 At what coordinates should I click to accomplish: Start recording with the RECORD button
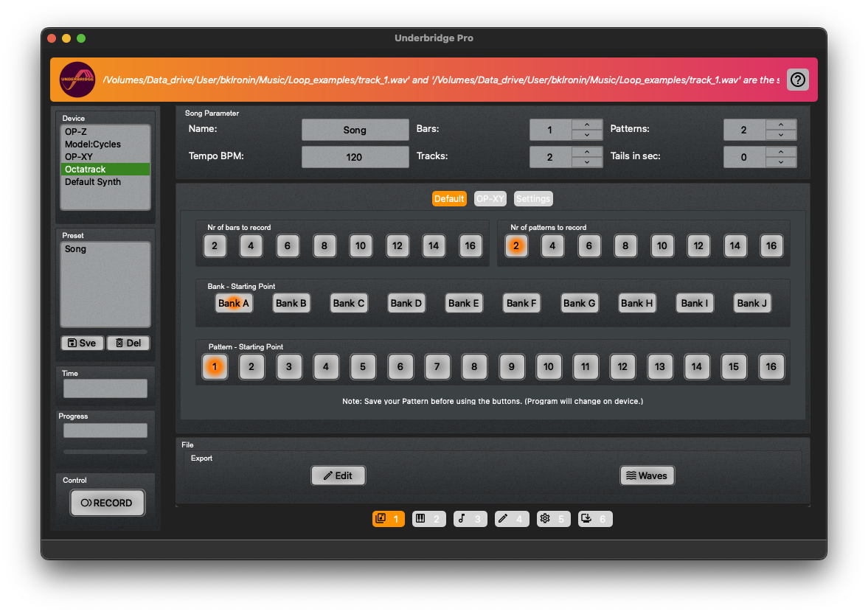pos(107,503)
